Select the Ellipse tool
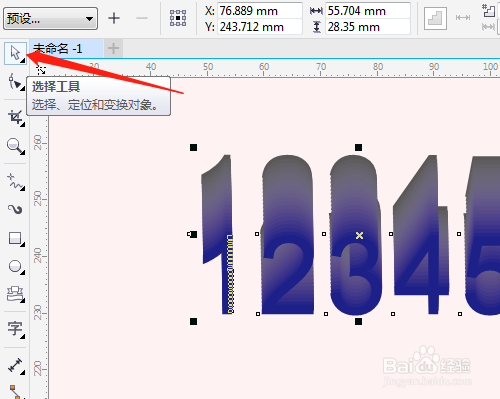The width and height of the screenshot is (500, 399). tap(15, 267)
